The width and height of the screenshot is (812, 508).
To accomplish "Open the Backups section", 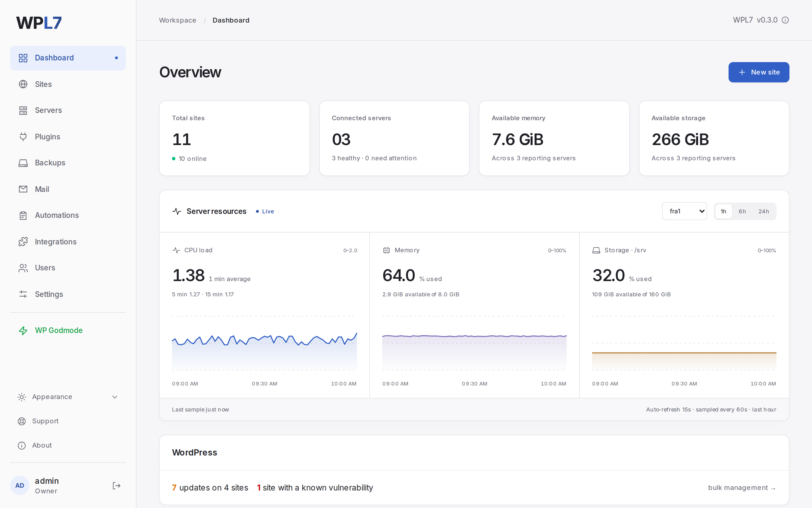I will pos(68,163).
